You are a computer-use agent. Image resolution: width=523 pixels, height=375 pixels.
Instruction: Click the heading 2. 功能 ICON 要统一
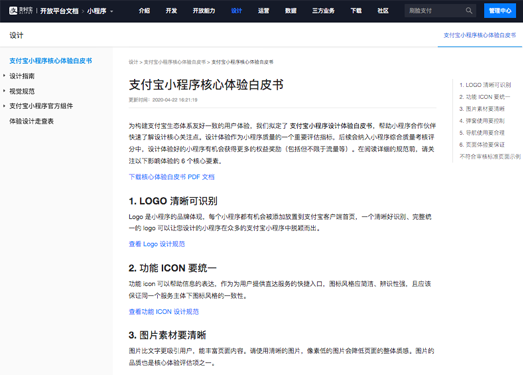tap(172, 268)
